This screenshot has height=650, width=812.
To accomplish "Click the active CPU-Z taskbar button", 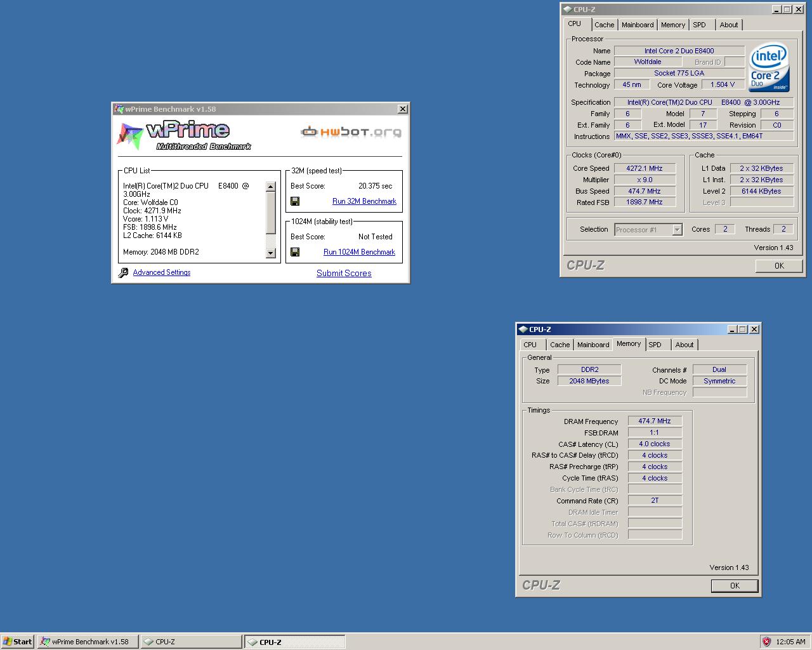I will click(295, 642).
